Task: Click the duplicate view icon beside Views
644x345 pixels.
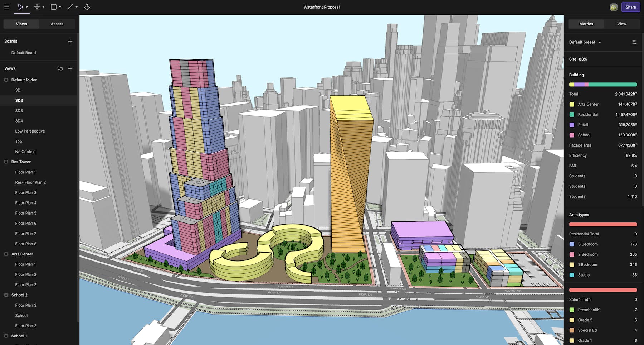Action: tap(60, 68)
